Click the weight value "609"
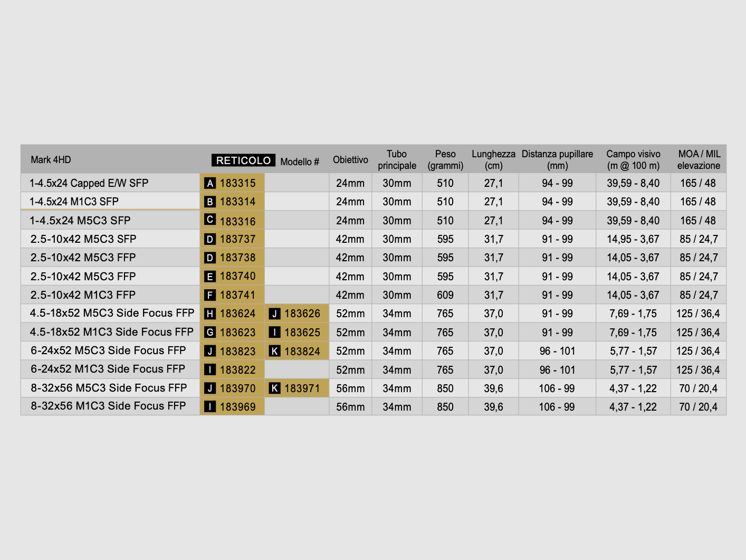The width and height of the screenshot is (746, 560). coord(445,296)
